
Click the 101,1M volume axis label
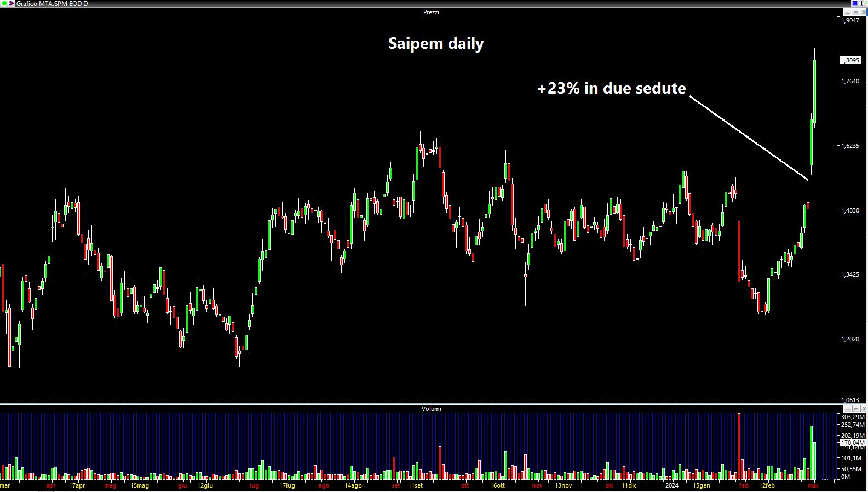click(851, 458)
